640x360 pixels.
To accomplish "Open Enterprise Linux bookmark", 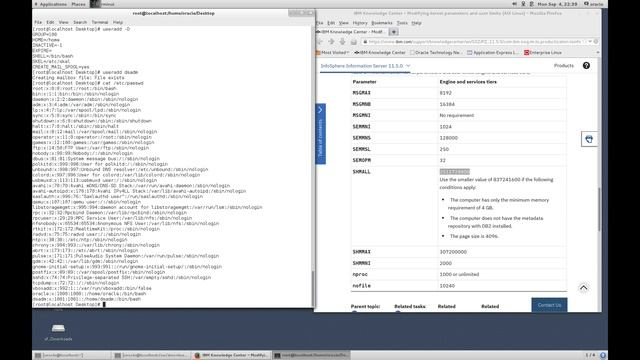I will (543, 53).
